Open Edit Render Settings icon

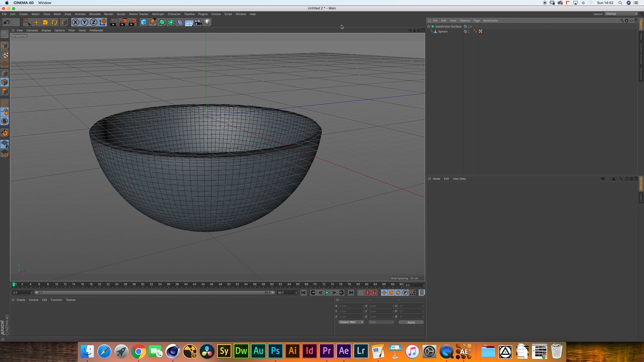[132, 22]
